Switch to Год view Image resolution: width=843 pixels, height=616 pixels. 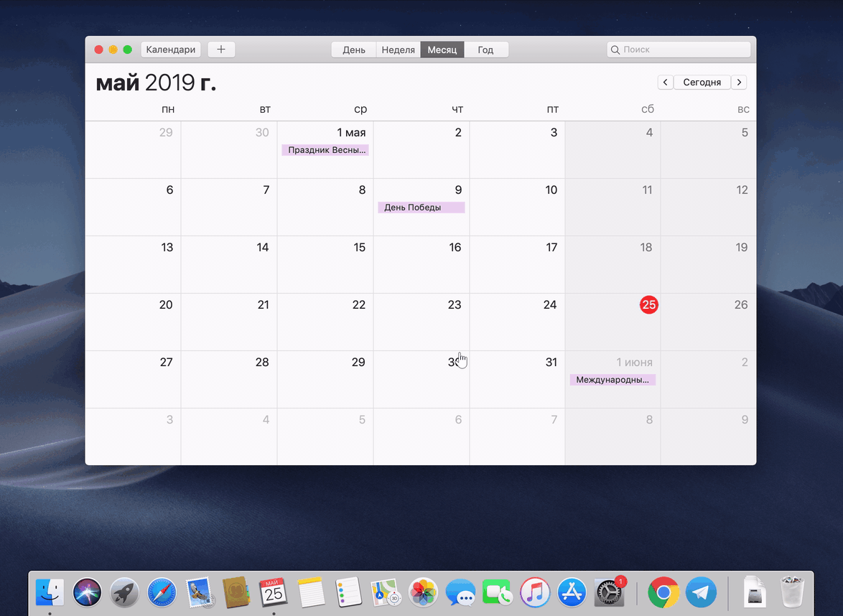click(485, 50)
